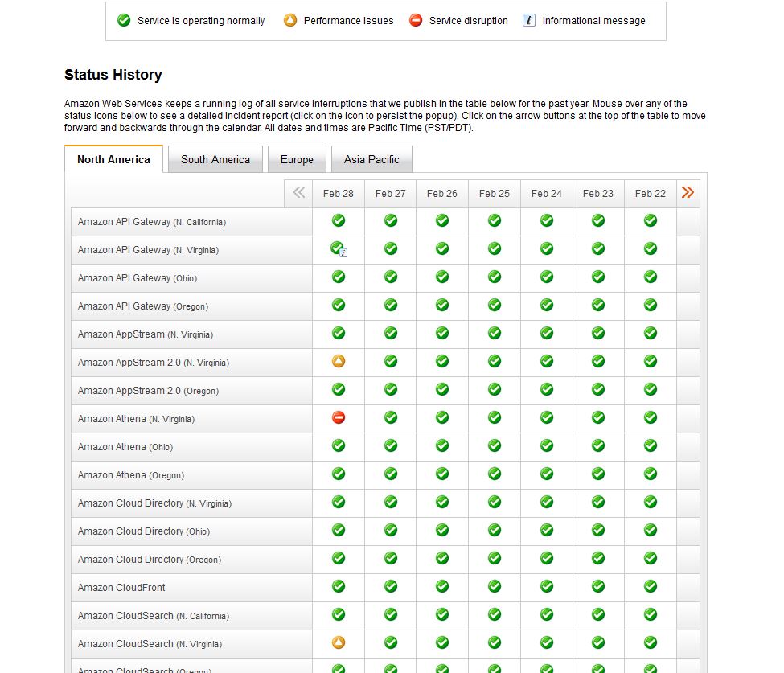Go to later dates with right double arrow
This screenshot has width=784, height=673.
pyautogui.click(x=688, y=192)
